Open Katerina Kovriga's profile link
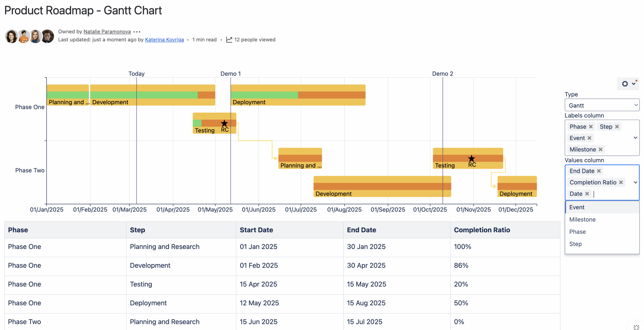The height and width of the screenshot is (330, 644). [165, 40]
